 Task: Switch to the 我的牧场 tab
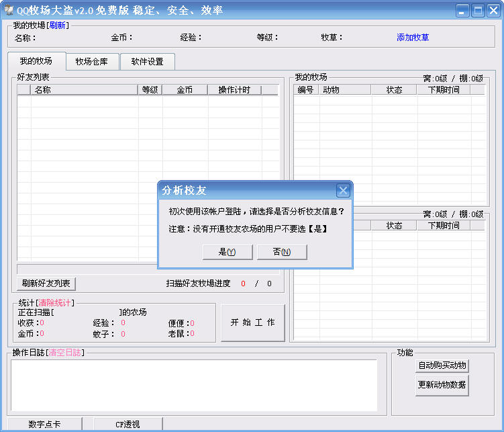[36, 61]
